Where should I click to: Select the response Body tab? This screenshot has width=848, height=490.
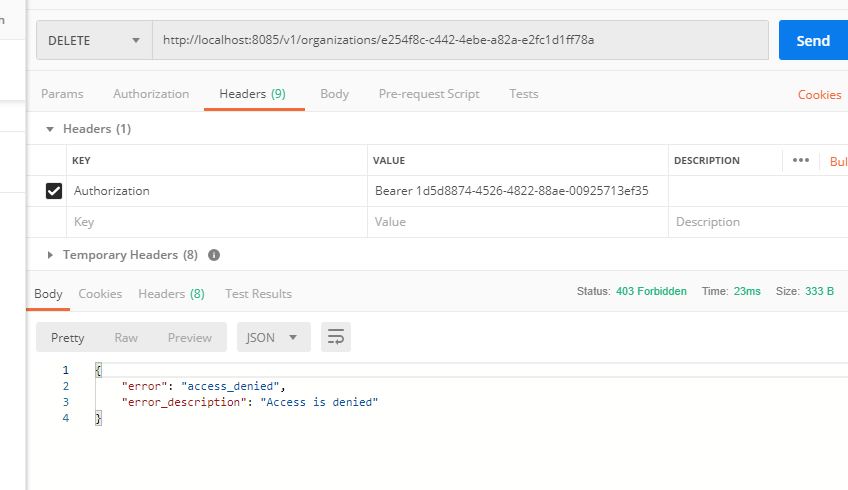pyautogui.click(x=48, y=294)
